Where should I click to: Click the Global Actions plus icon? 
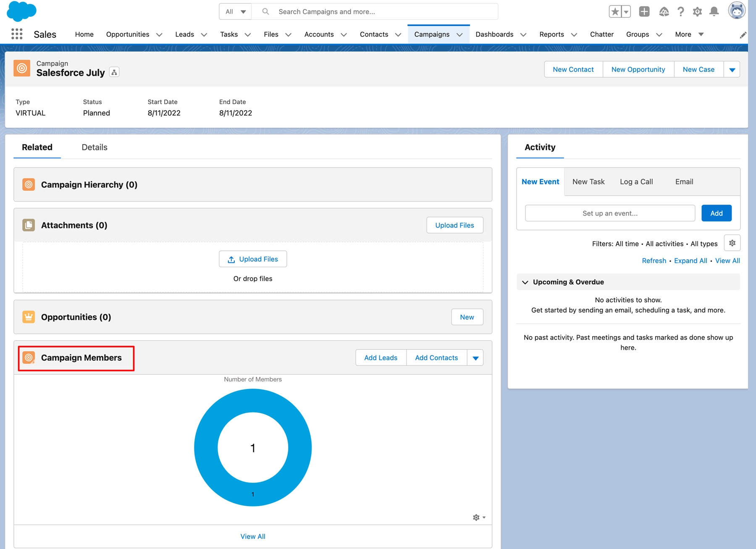coord(644,12)
